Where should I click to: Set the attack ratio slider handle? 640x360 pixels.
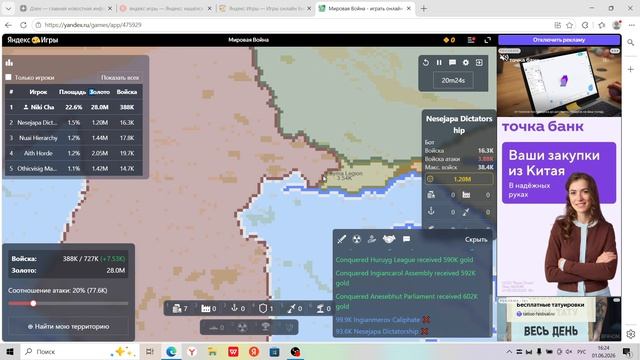coord(33,303)
